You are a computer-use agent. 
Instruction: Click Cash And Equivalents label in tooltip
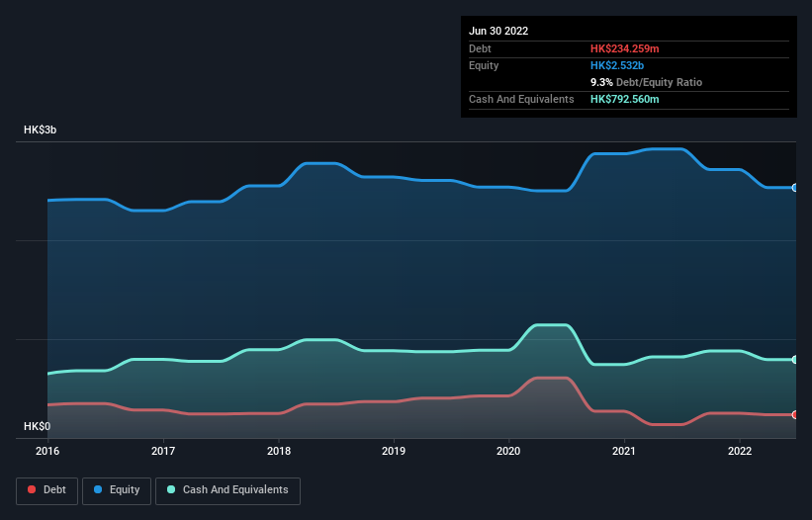click(x=521, y=99)
